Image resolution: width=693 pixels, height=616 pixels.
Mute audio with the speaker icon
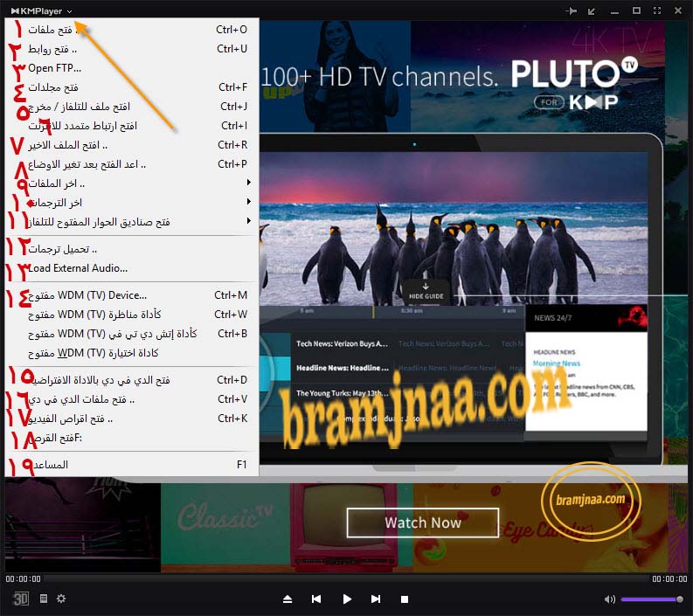tap(609, 599)
